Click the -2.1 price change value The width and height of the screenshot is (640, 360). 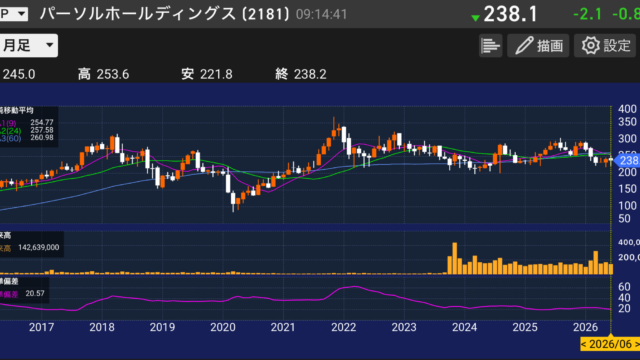click(x=587, y=14)
